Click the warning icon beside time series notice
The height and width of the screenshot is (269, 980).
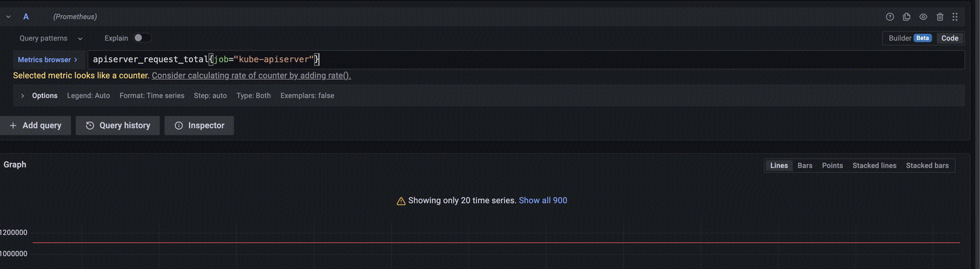tap(401, 201)
